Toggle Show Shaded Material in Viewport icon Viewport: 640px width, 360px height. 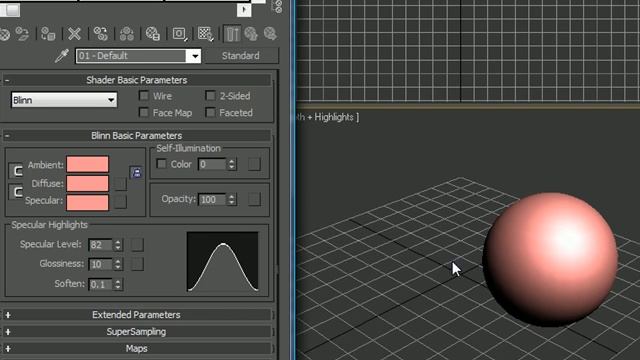[205, 34]
